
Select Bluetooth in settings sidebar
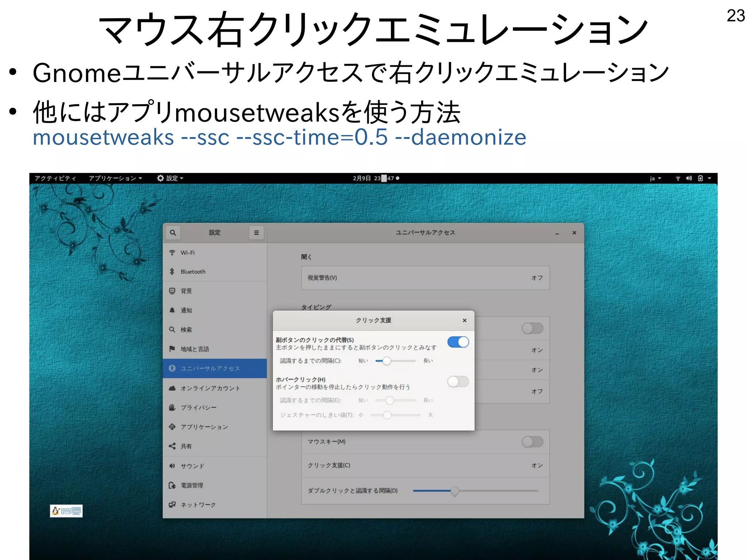coord(215,272)
